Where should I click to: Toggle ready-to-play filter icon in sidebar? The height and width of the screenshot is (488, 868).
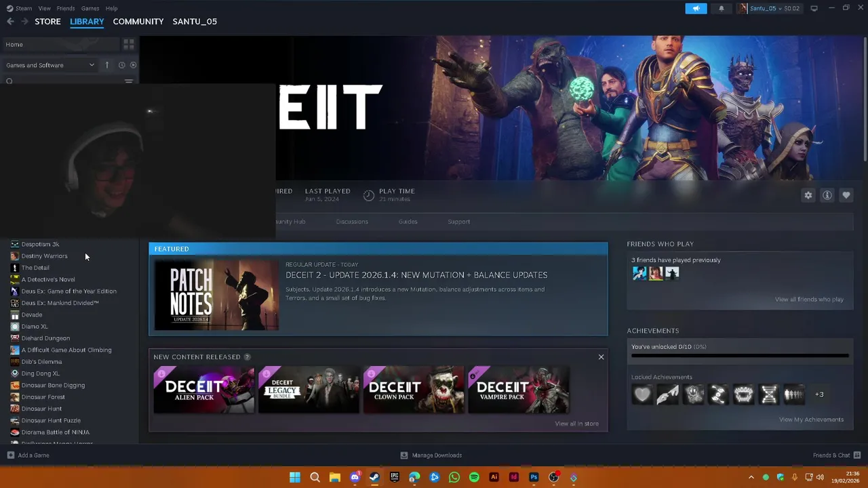[x=133, y=65]
